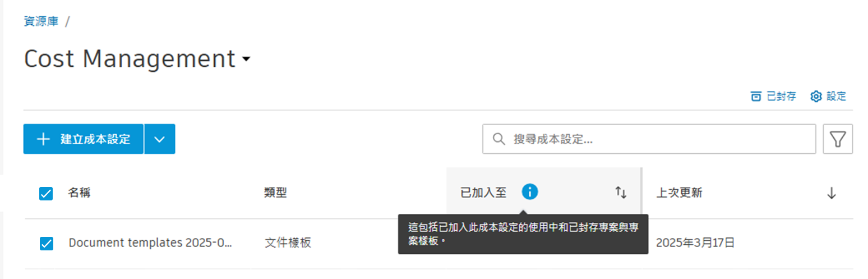Click the 已加入至 column header label
Image resolution: width=868 pixels, height=279 pixels.
click(483, 193)
